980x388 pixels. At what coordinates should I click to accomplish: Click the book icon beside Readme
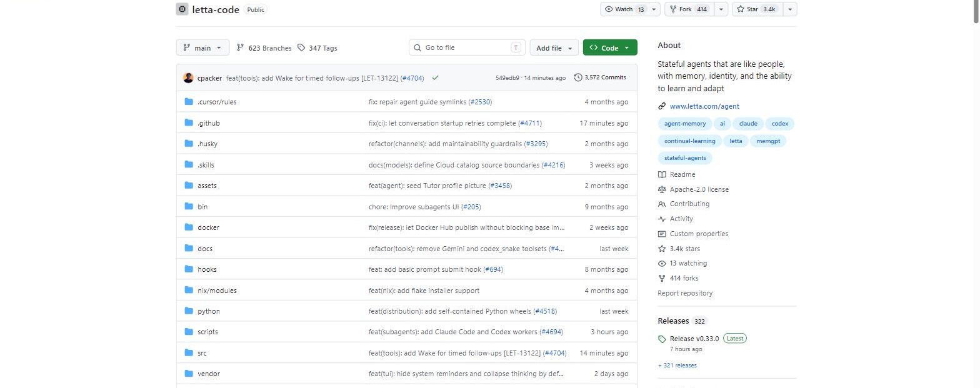pos(662,174)
